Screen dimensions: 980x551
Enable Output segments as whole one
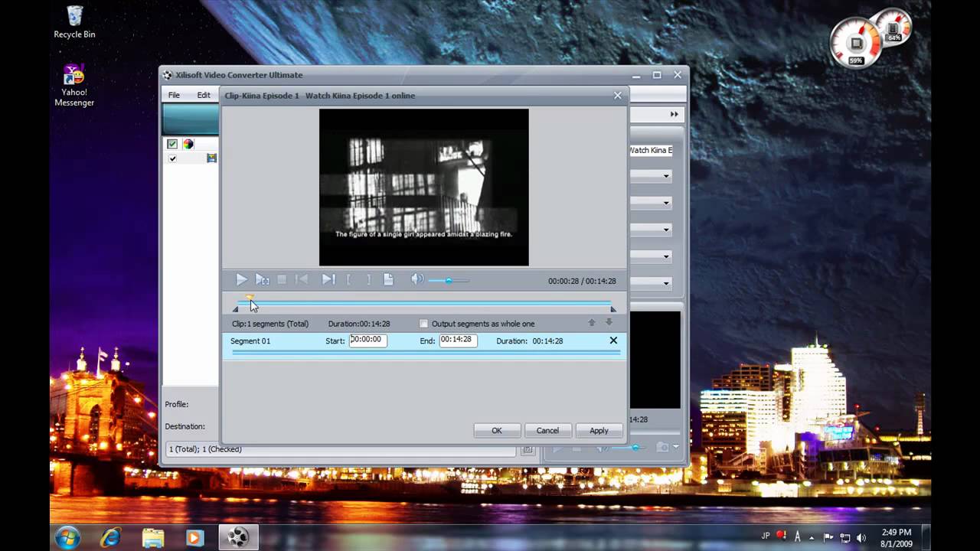click(x=423, y=324)
